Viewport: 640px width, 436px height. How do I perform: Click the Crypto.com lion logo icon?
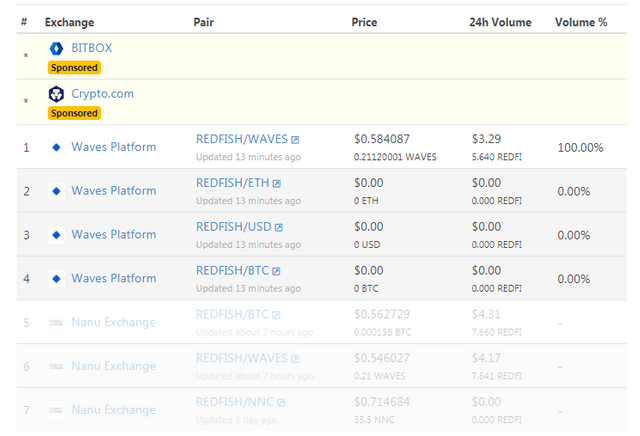pyautogui.click(x=56, y=94)
